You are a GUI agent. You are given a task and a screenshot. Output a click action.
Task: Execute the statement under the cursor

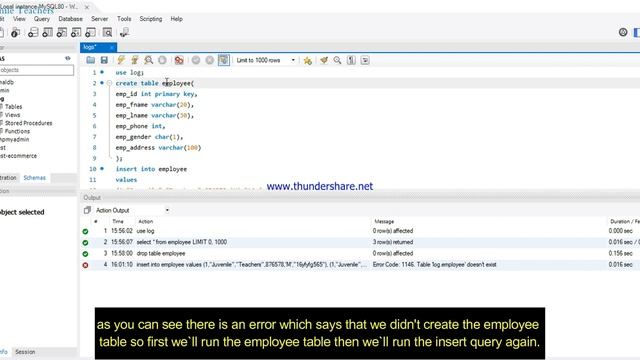[x=135, y=60]
